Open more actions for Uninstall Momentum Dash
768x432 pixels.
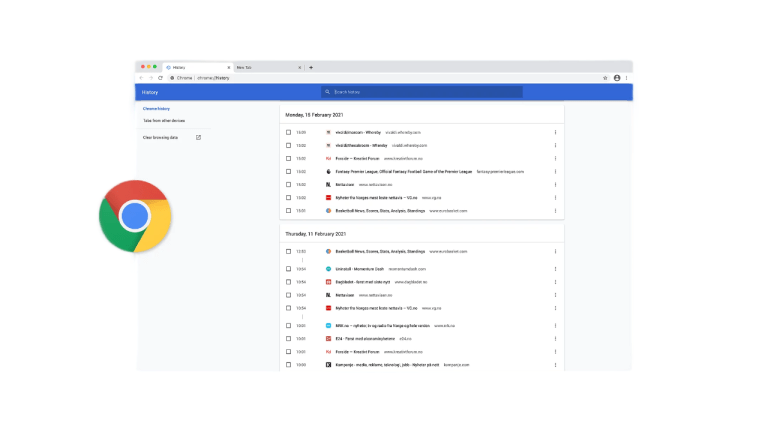coord(555,269)
